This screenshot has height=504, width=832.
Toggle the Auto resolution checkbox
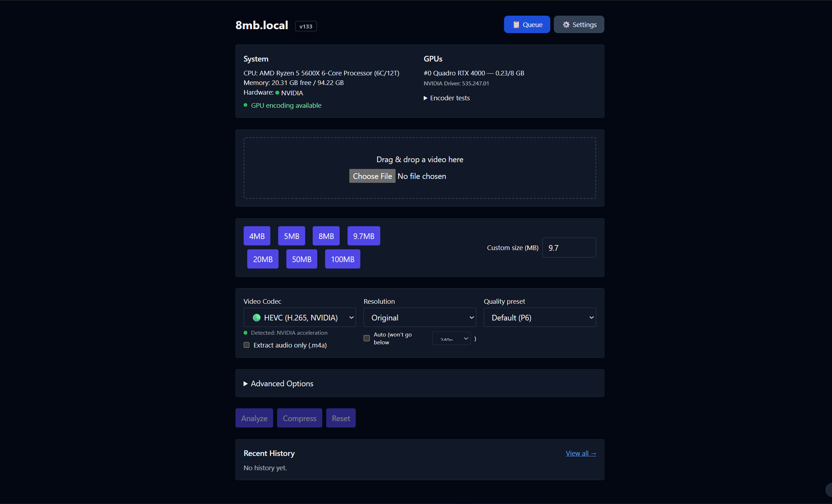click(367, 338)
